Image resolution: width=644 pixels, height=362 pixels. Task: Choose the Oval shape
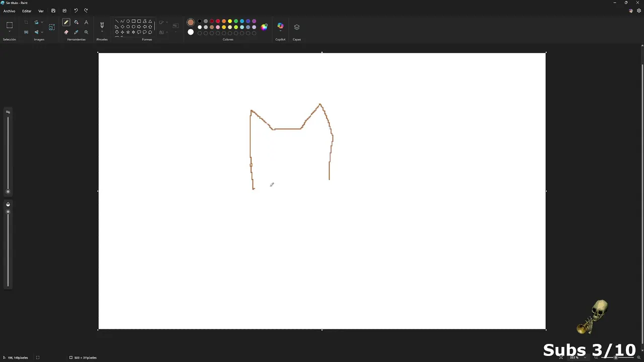pos(128,21)
